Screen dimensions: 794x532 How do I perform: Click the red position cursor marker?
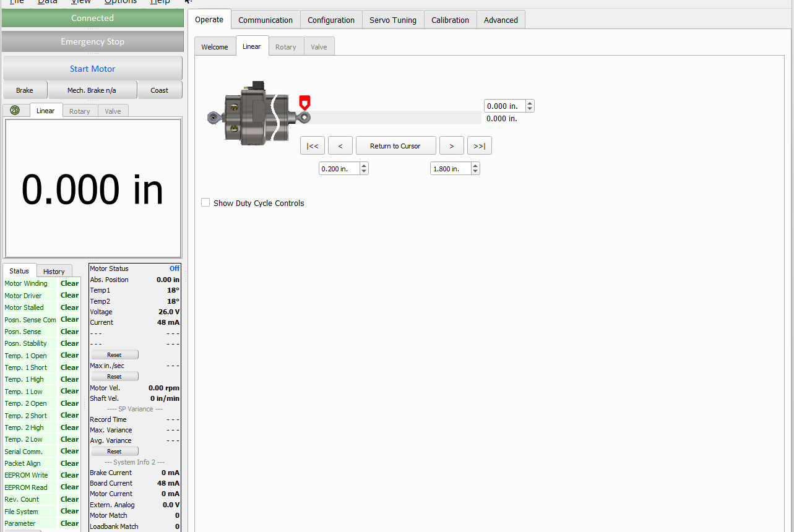pos(304,103)
